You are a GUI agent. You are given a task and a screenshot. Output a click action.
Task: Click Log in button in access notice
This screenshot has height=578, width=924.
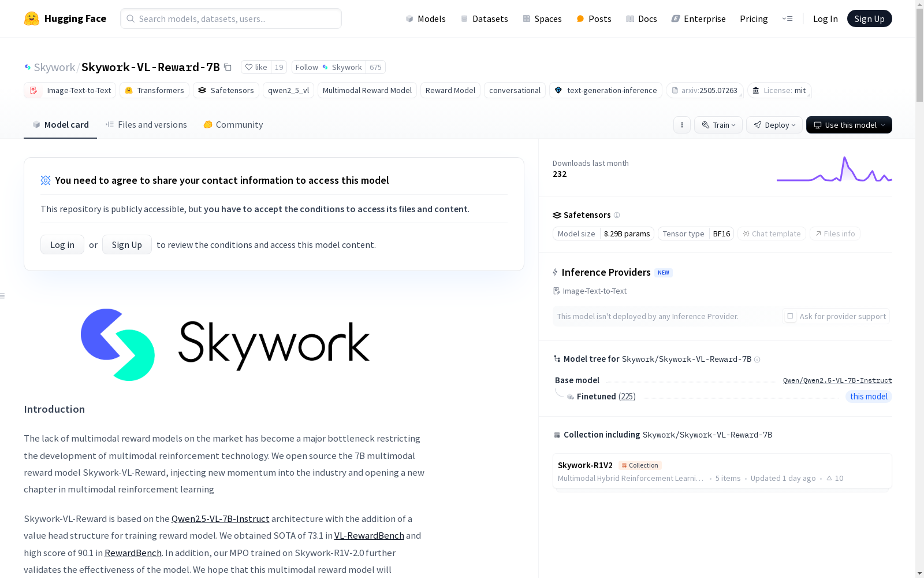[x=62, y=244]
